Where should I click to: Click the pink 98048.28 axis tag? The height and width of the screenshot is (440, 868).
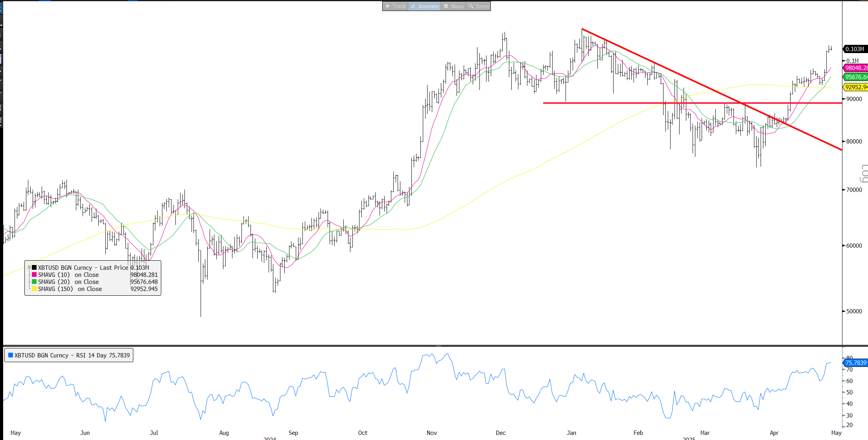(x=856, y=68)
